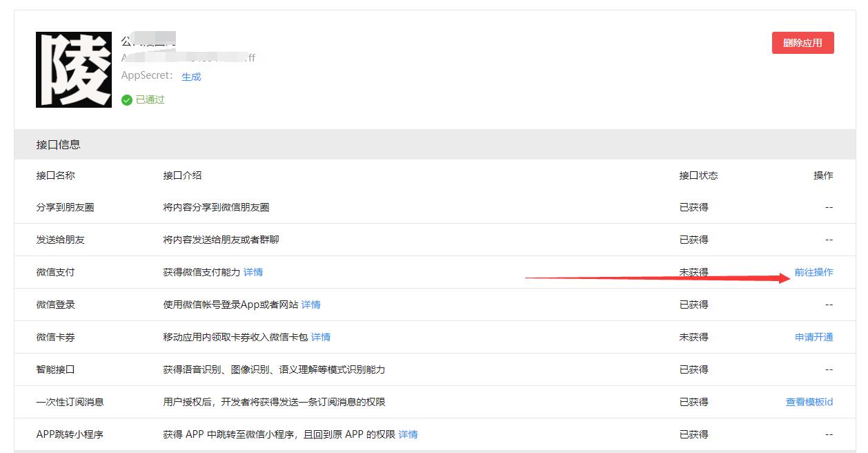Click the green 已通过 check icon

pos(126,100)
